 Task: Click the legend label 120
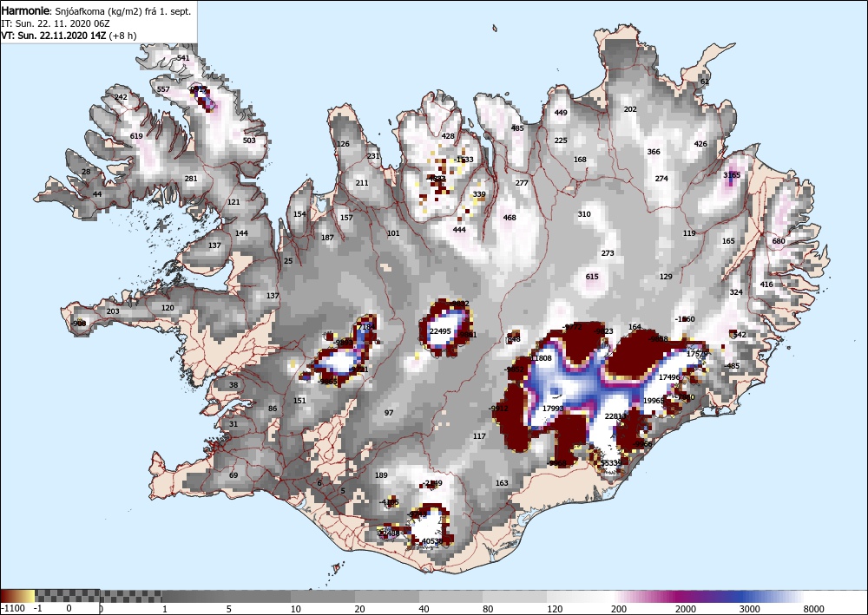coord(556,609)
